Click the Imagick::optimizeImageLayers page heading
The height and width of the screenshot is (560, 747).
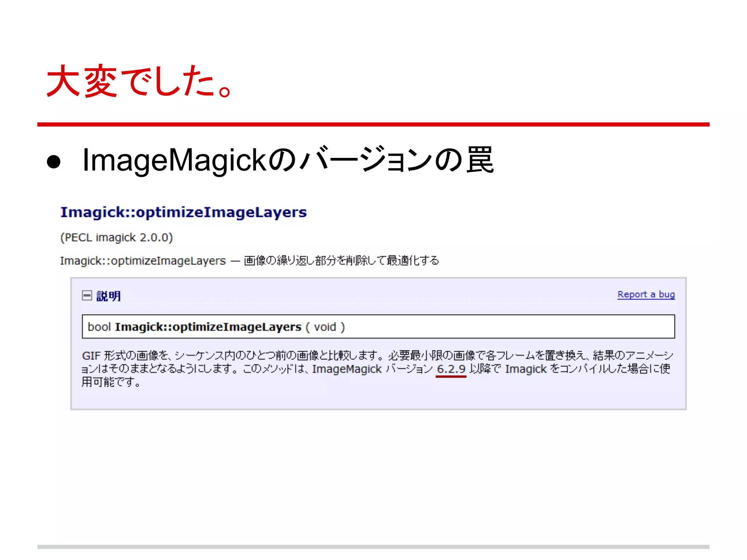(183, 213)
